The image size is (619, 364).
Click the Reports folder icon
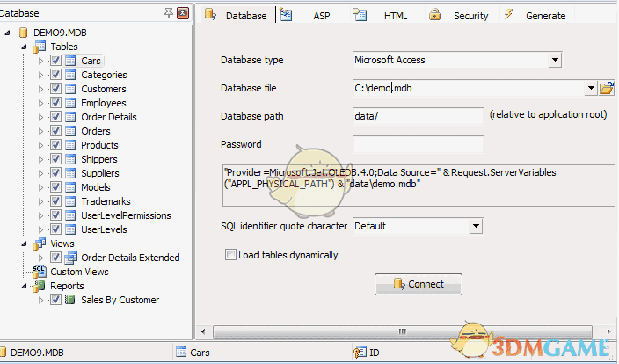(39, 286)
